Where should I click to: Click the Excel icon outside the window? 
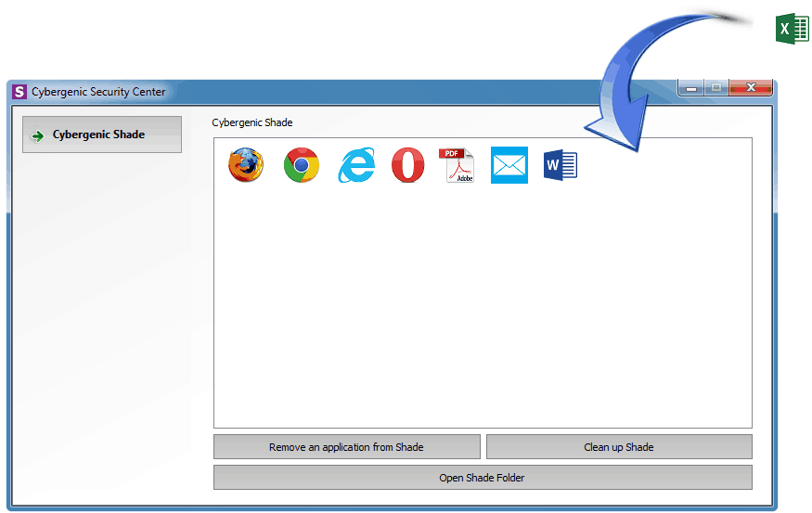[x=792, y=30]
